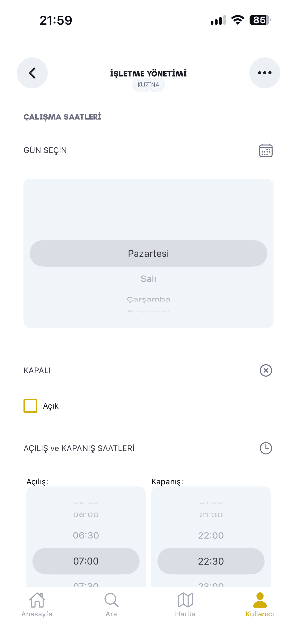This screenshot has height=644, width=297.
Task: Mark Monday as closed with the KAPALI toggle
Action: [x=265, y=371]
